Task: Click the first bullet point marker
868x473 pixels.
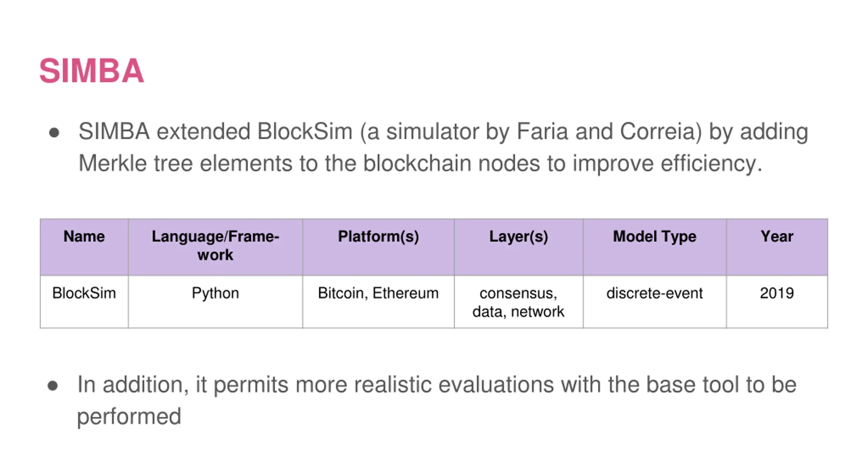Action: 54,132
